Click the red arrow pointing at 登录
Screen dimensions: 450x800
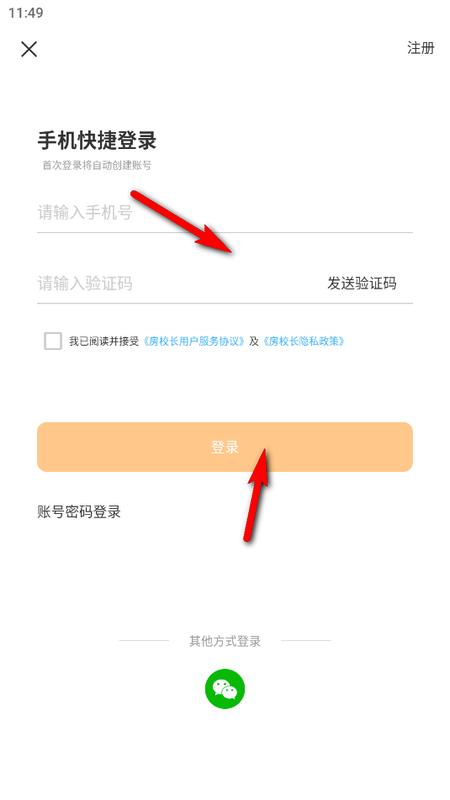pos(255,494)
